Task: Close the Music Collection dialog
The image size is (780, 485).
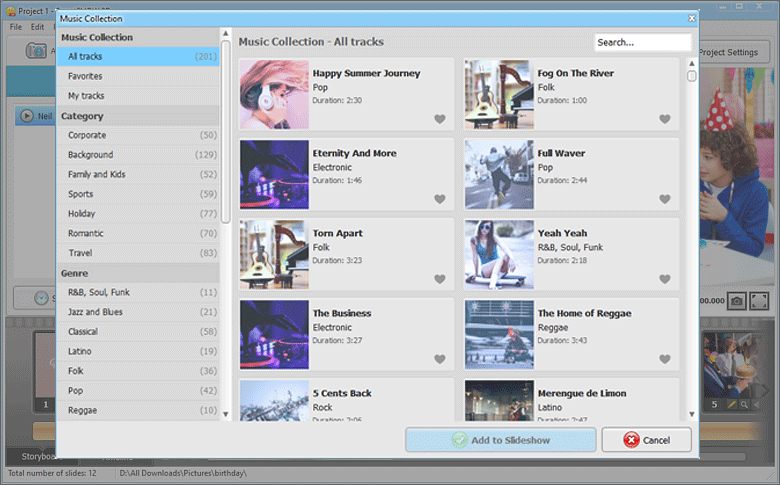Action: pyautogui.click(x=691, y=18)
